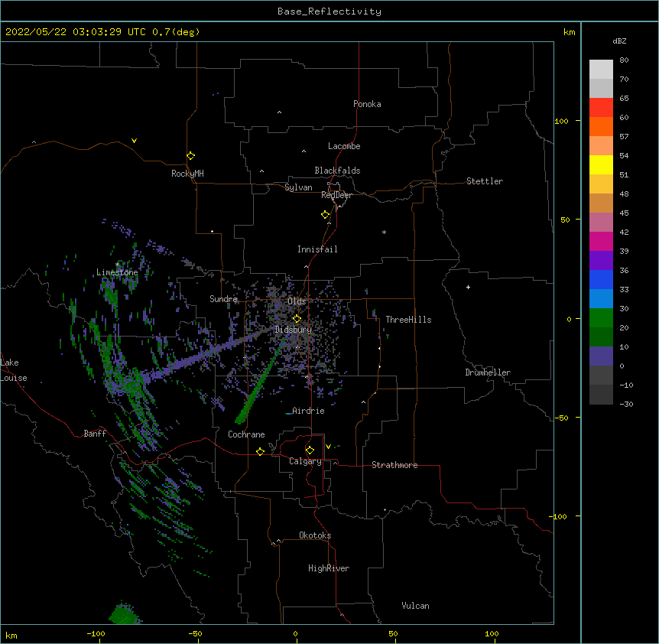
Task: Click the slate purple 0–10 dBZ legend swatch
Action: click(x=601, y=356)
